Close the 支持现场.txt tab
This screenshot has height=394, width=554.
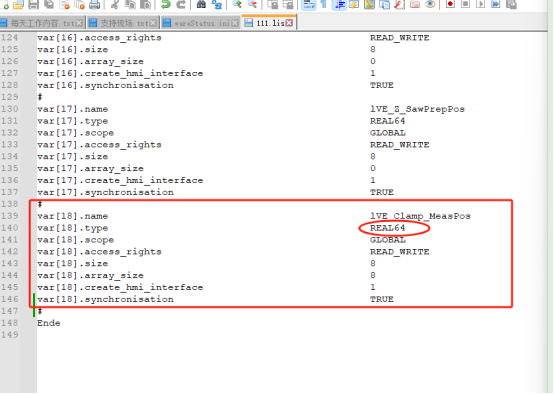coord(153,23)
